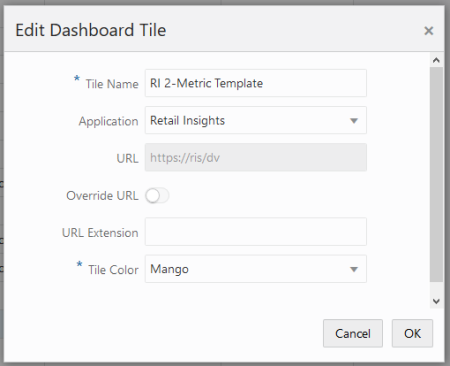The width and height of the screenshot is (450, 366).
Task: Click the Override URL label
Action: click(102, 196)
